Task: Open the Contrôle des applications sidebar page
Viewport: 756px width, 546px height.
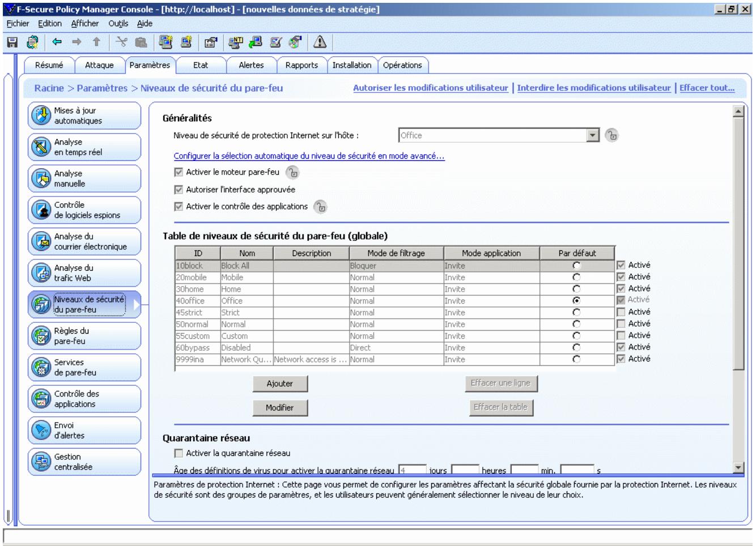Action: (x=84, y=399)
